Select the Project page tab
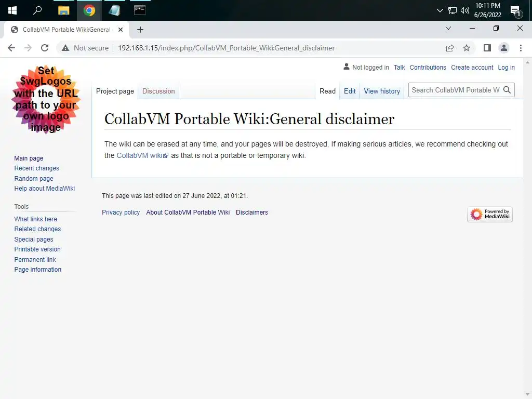 point(115,91)
